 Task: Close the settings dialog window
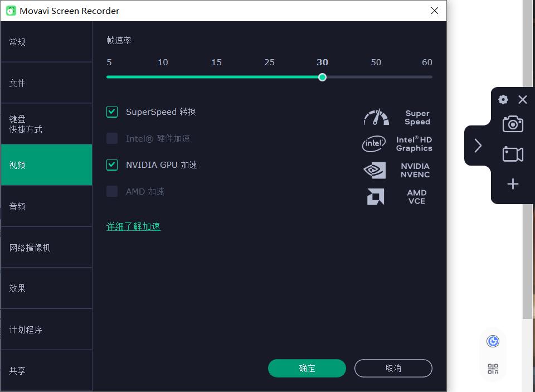(434, 11)
